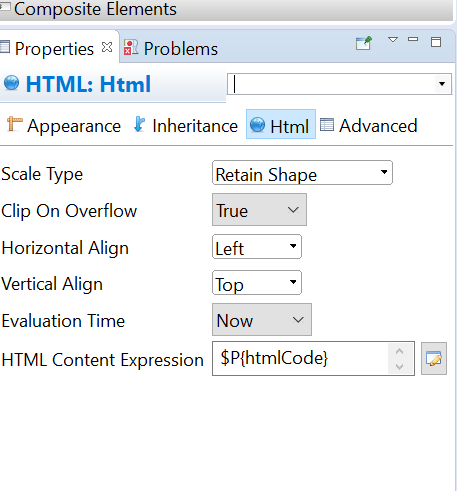Maximize the Properties panel
The height and width of the screenshot is (491, 457).
pos(436,42)
